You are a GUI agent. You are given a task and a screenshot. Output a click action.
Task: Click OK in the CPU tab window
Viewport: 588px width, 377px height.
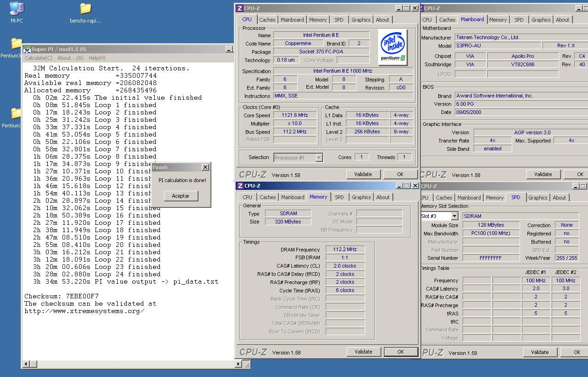point(400,174)
